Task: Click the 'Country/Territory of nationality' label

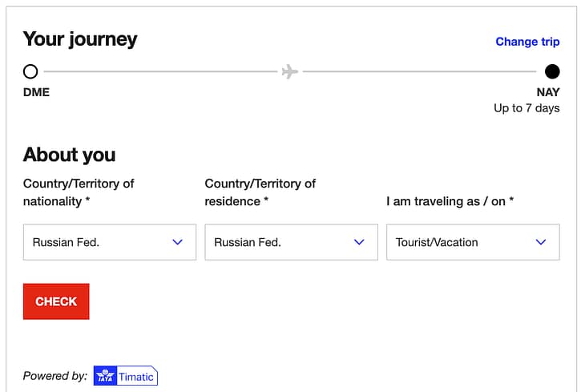Action: 79,192
